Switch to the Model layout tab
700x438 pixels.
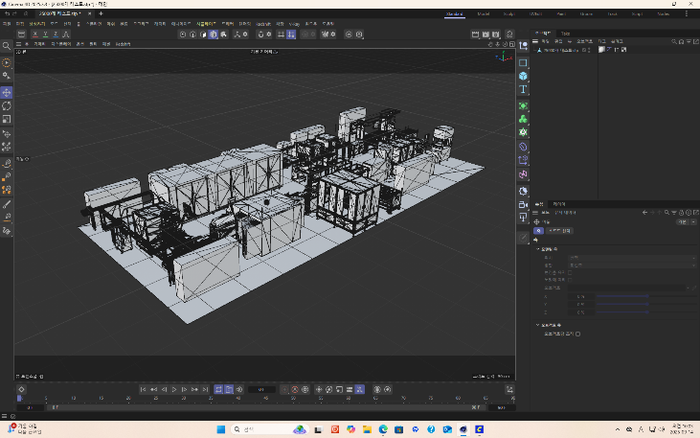(483, 14)
